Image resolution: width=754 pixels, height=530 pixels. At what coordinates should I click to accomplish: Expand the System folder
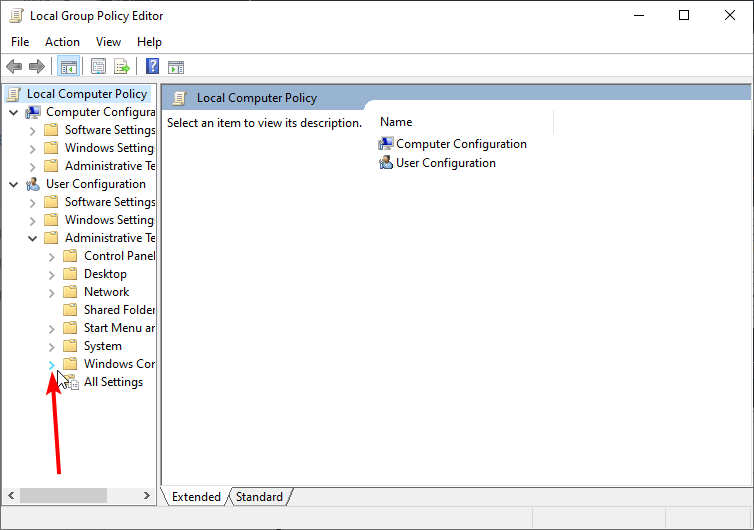click(x=51, y=347)
